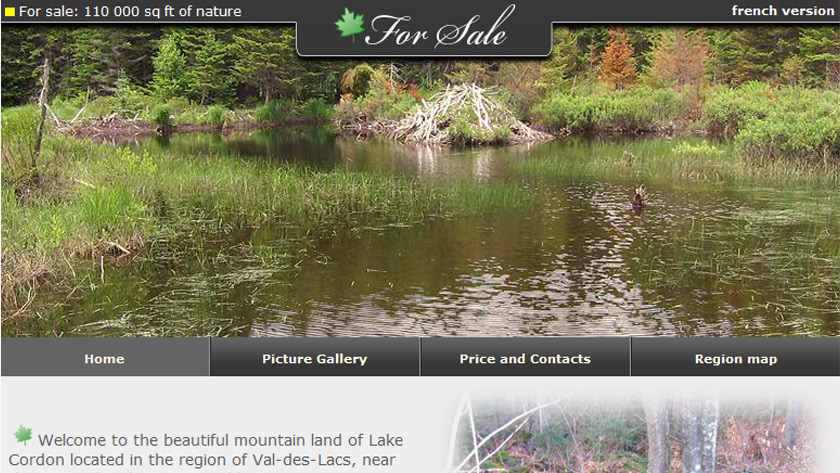
Task: Click the Val-des-Lacs text line
Action: (x=202, y=460)
